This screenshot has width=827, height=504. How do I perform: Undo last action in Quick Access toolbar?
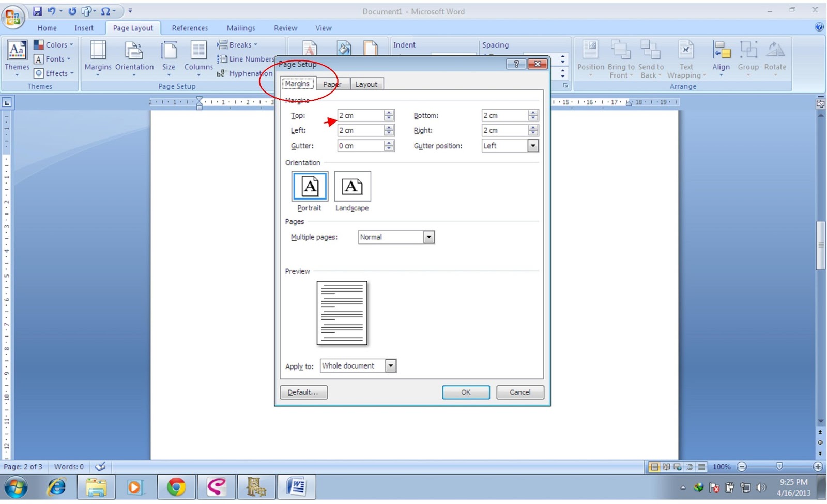click(51, 11)
